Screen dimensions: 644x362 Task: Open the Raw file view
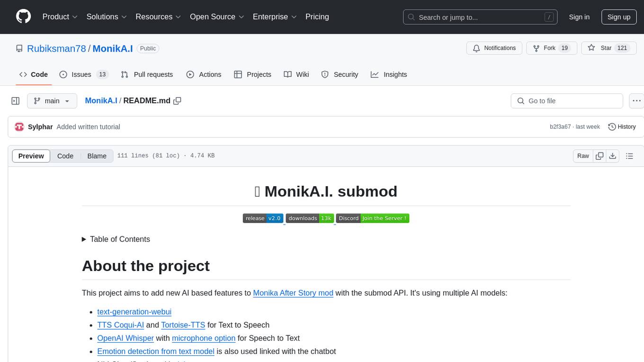point(583,156)
